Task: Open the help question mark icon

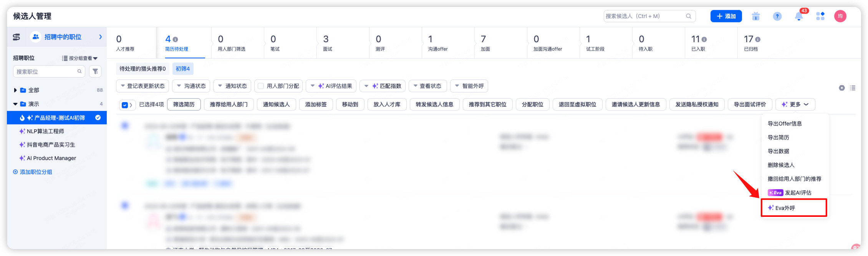Action: [777, 16]
